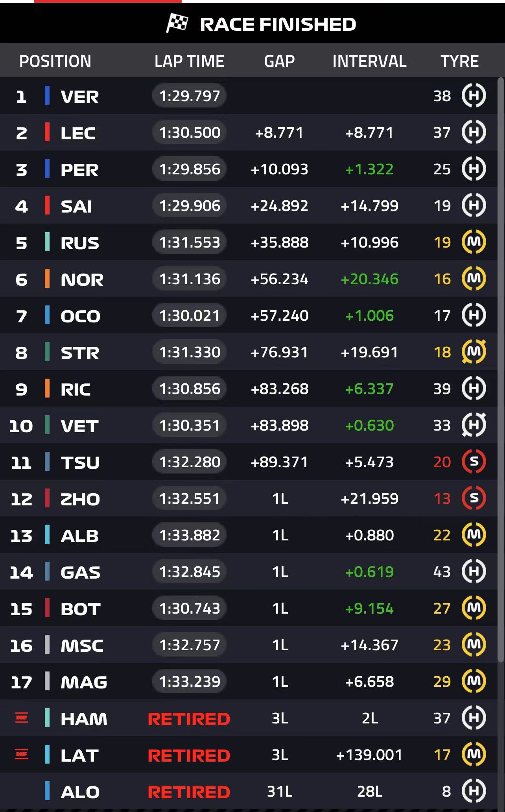Click Tsunoda's soft tyre icon
The image size is (505, 812).
coord(474,462)
